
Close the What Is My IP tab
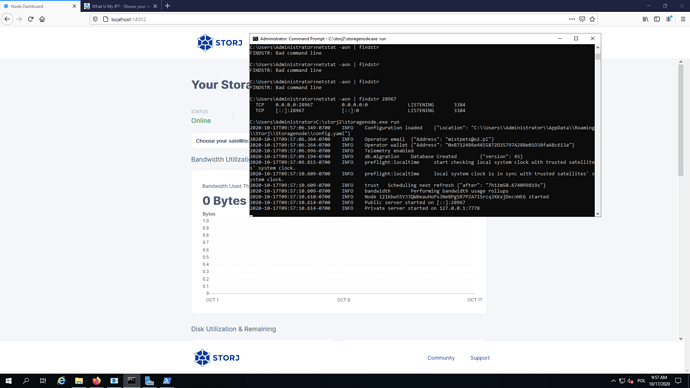point(155,6)
